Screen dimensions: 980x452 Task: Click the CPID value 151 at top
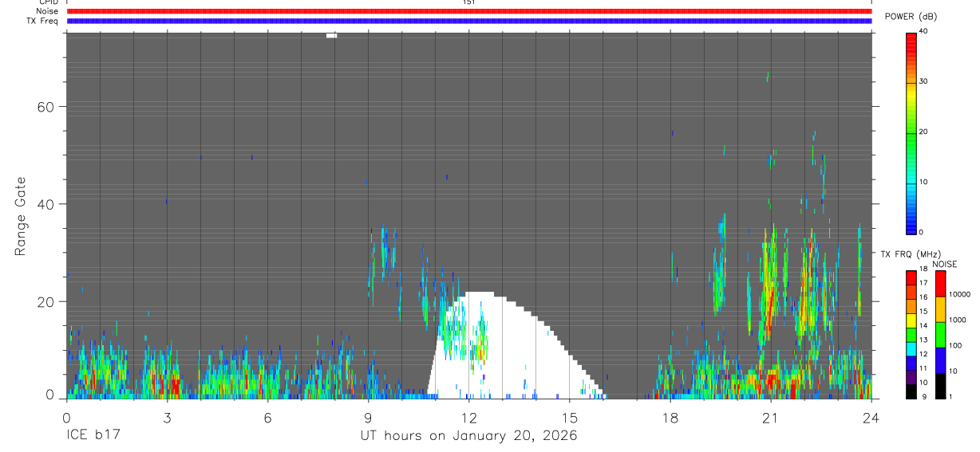[x=468, y=2]
